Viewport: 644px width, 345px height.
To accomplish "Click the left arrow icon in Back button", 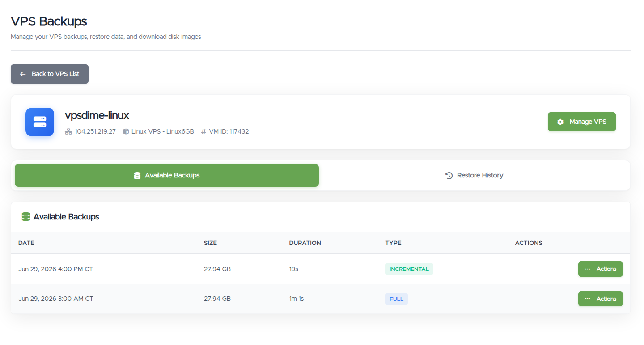I will tap(23, 74).
